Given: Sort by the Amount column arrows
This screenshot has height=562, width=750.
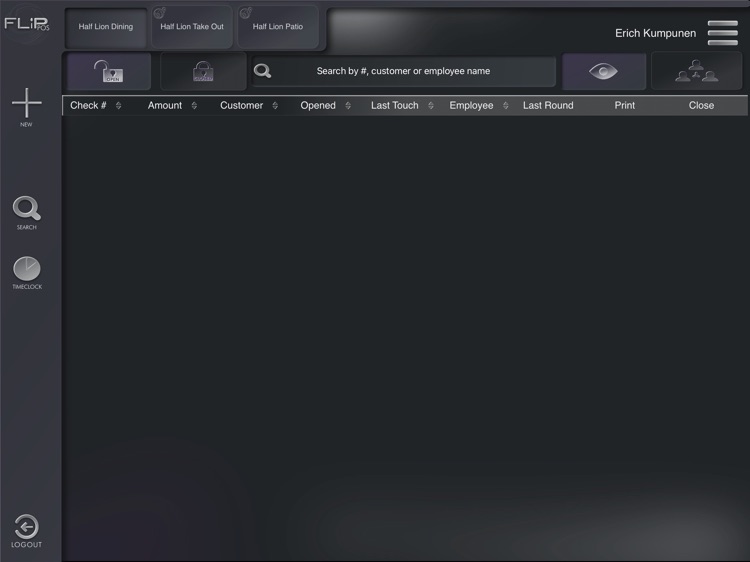Looking at the screenshot, I should (x=194, y=106).
